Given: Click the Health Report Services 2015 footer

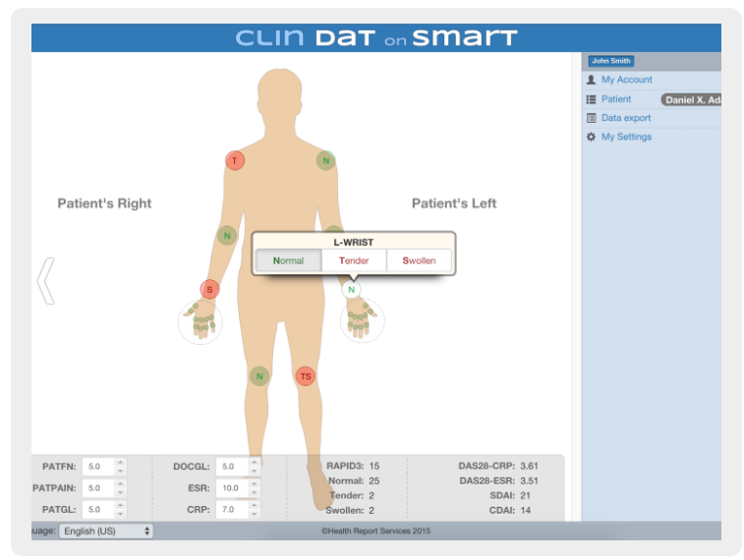Looking at the screenshot, I should click(x=375, y=532).
